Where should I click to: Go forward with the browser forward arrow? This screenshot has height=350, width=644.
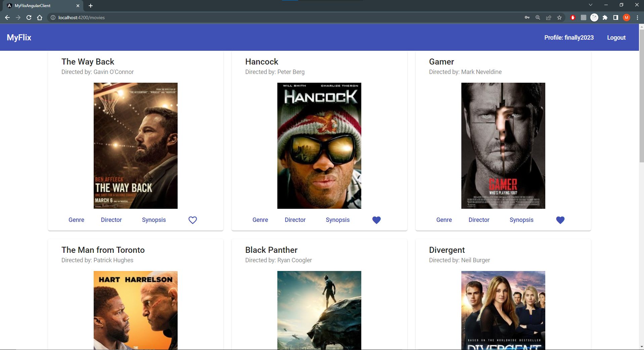18,17
